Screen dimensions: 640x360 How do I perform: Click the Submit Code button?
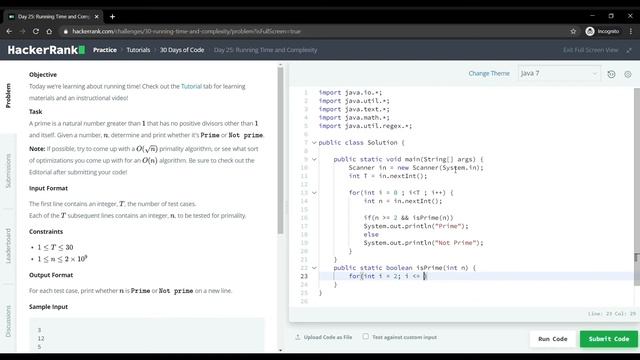click(609, 339)
